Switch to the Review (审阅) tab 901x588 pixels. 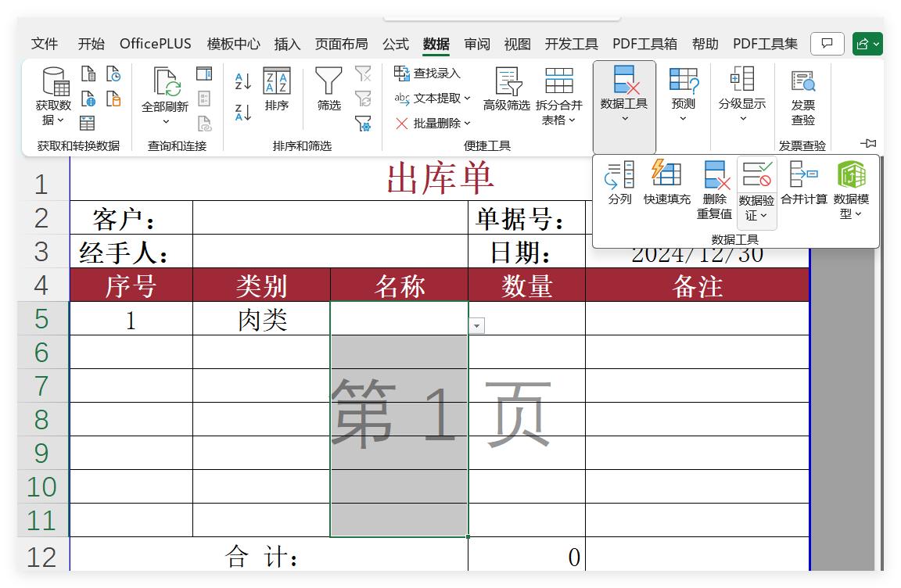(x=477, y=44)
